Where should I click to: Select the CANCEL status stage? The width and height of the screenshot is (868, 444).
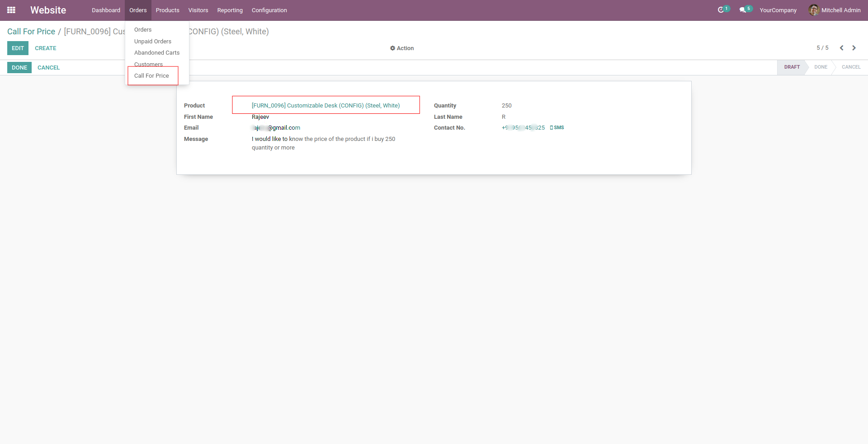[x=851, y=67]
